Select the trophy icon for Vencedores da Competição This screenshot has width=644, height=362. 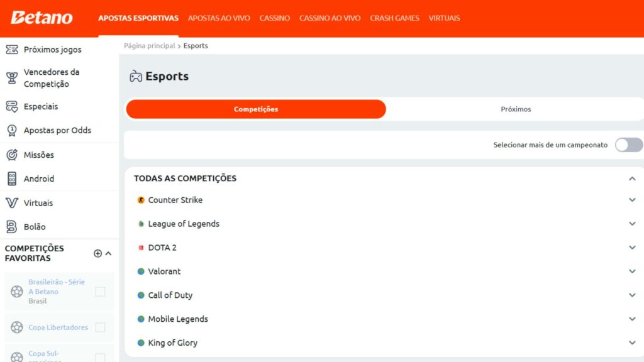[12, 77]
